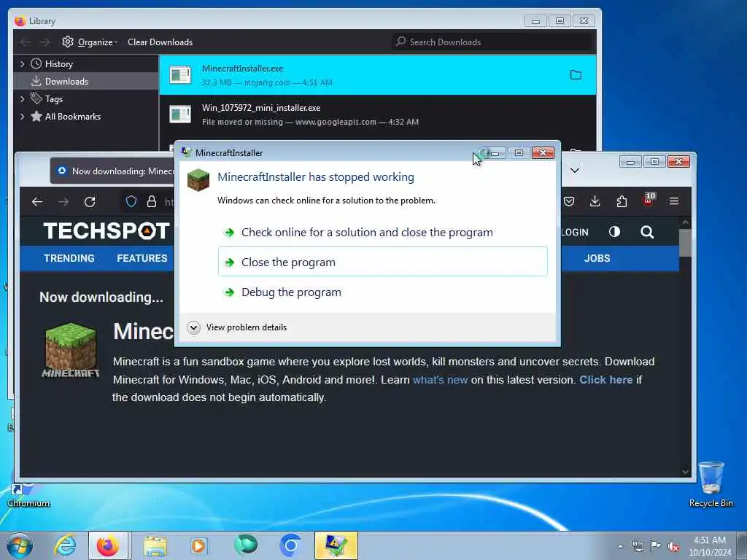Viewport: 747px width, 560px height.
Task: Select History in Library sidebar
Action: pos(58,64)
